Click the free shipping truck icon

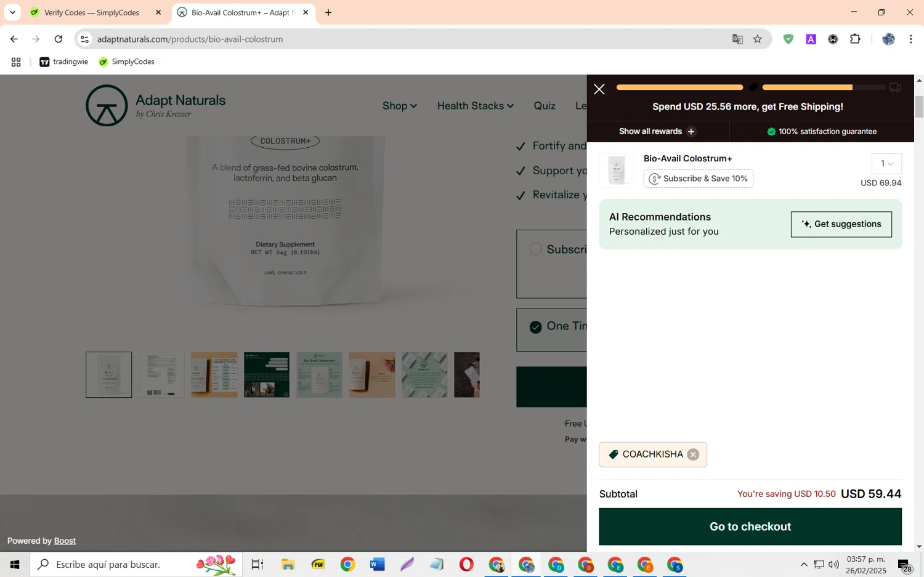coord(895,87)
